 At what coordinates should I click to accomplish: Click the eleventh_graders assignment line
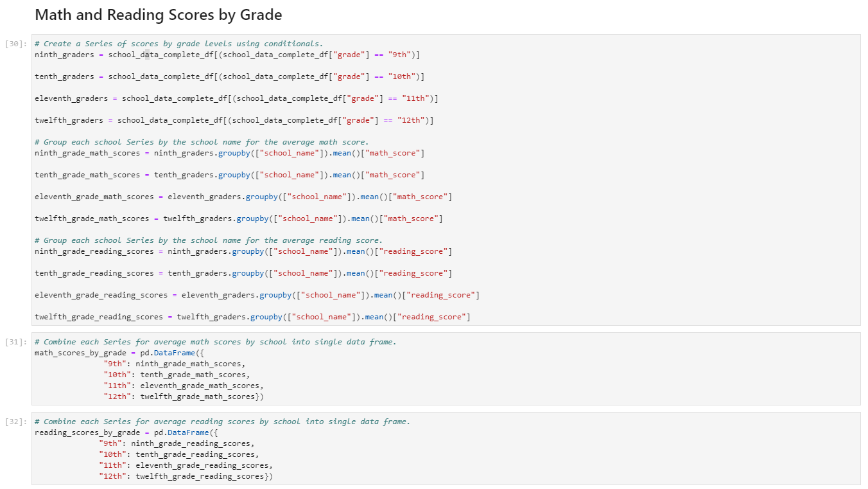tap(237, 98)
